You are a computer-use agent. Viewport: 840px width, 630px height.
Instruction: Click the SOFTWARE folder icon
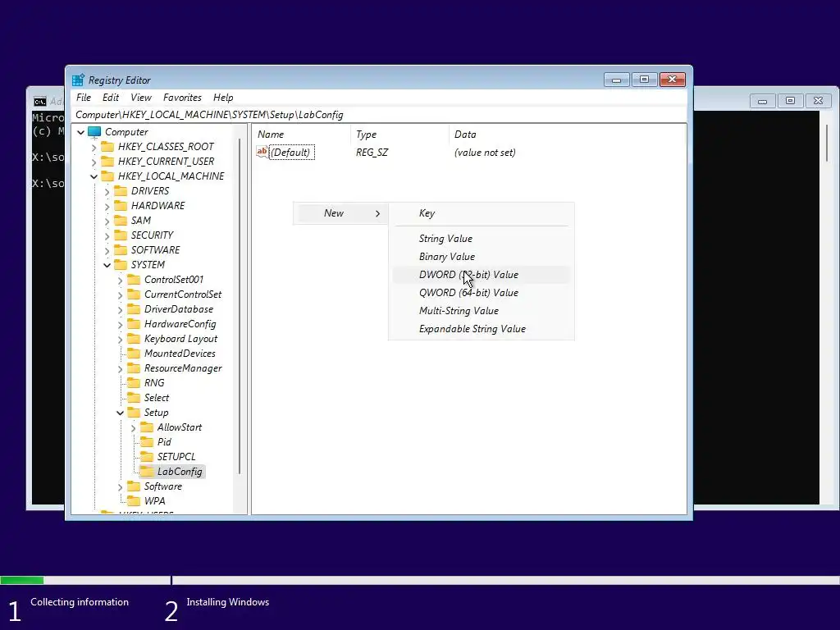121,249
